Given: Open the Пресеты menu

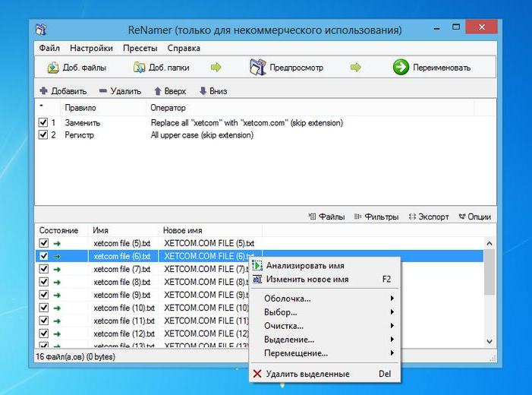Looking at the screenshot, I should pos(140,48).
